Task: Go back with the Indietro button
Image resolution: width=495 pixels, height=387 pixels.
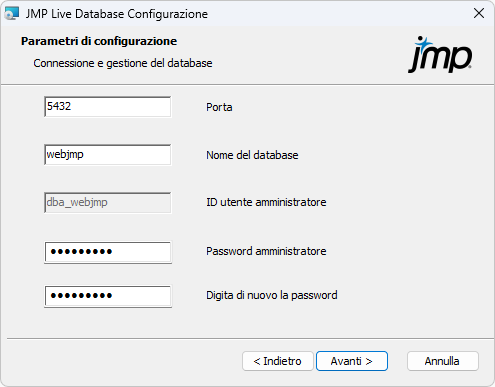Action: coord(278,361)
